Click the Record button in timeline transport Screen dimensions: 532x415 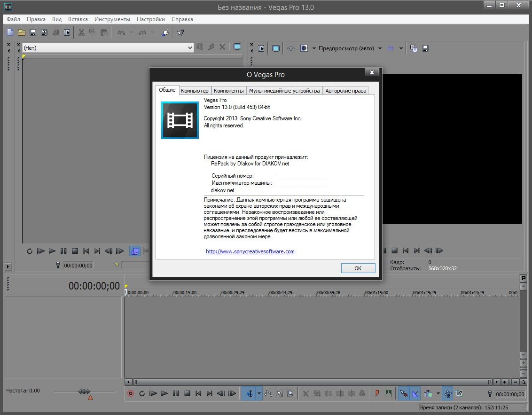[x=131, y=393]
